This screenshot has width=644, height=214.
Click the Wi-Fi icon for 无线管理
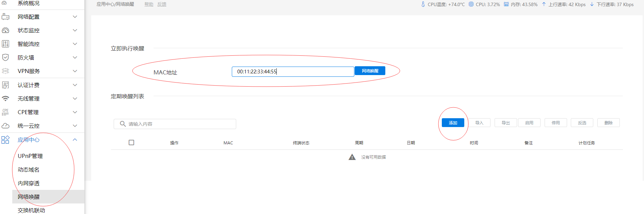pos(5,99)
